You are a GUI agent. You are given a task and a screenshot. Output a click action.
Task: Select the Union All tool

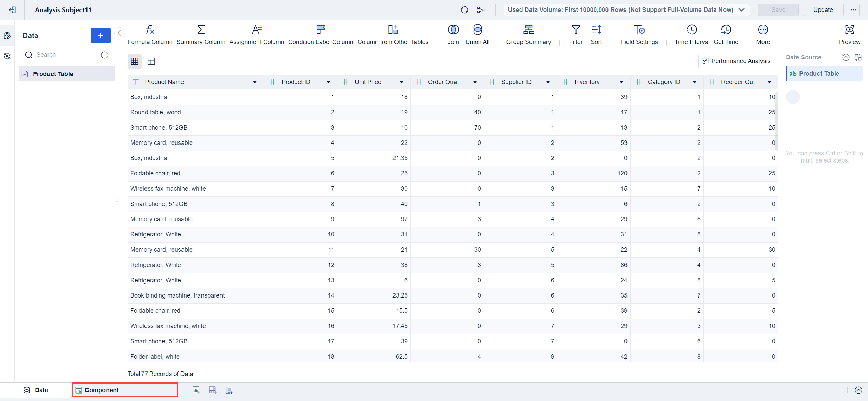pos(477,34)
